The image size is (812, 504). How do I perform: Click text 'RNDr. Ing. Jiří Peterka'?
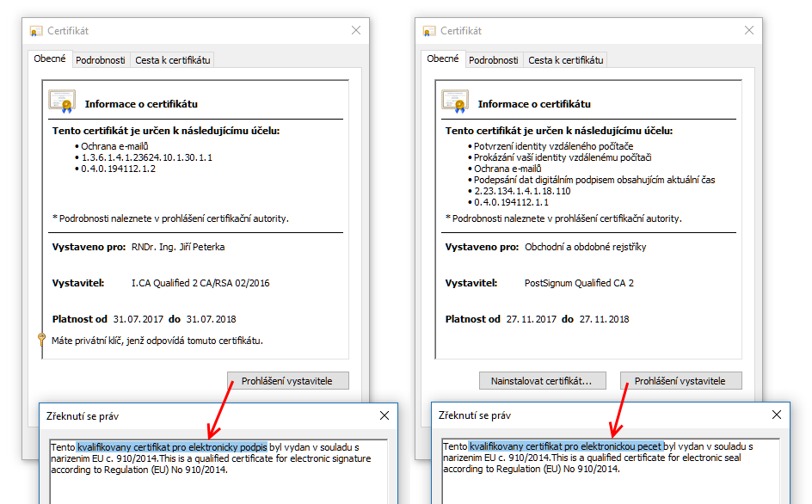tap(178, 247)
